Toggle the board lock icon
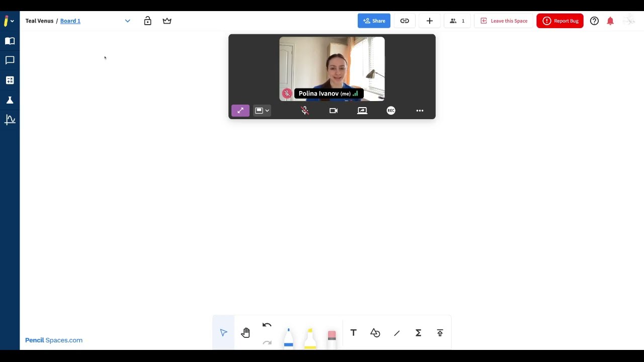 coord(147,21)
